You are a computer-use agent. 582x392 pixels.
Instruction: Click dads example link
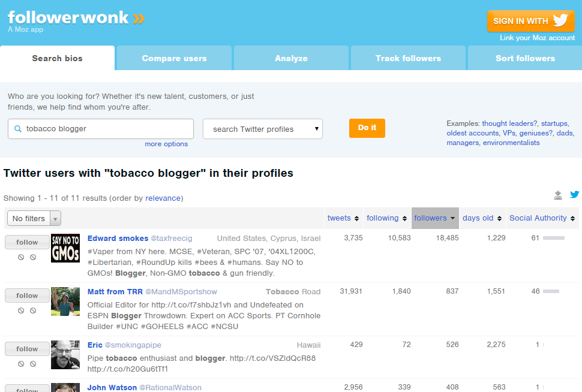point(565,133)
